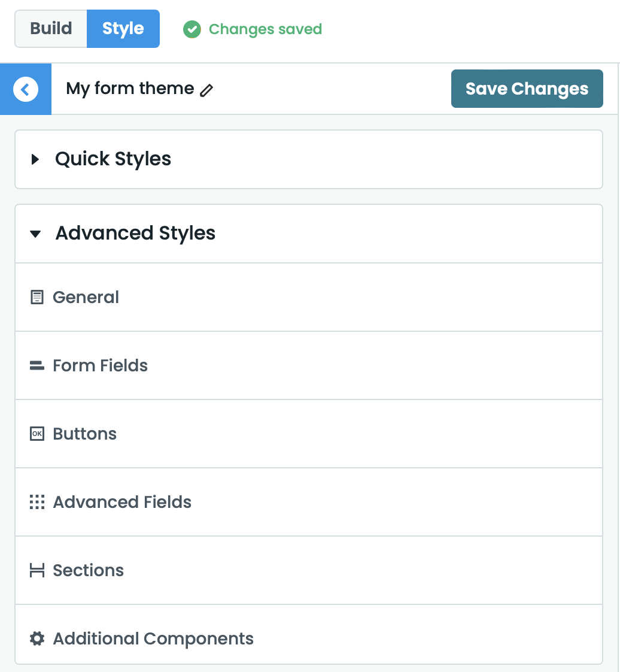Viewport: 620px width, 672px height.
Task: Expand the Quick Styles section
Action: click(113, 159)
